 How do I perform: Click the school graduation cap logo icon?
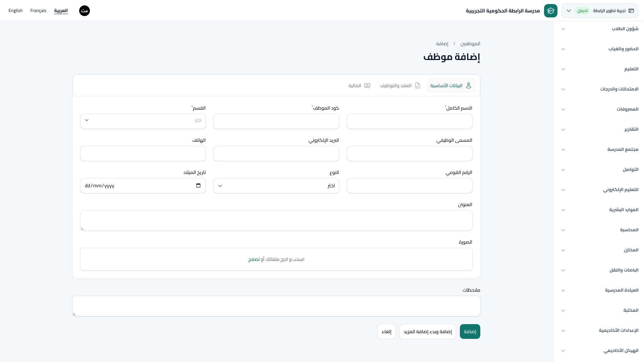(x=550, y=11)
